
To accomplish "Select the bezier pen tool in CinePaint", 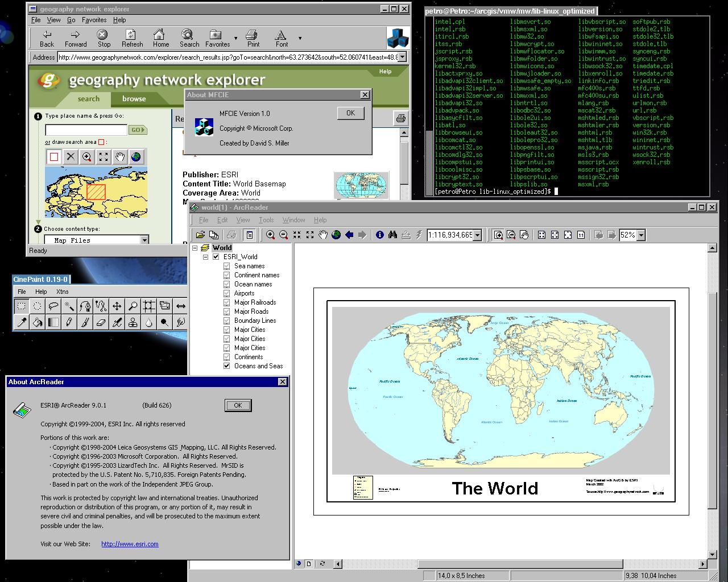I will [85, 306].
